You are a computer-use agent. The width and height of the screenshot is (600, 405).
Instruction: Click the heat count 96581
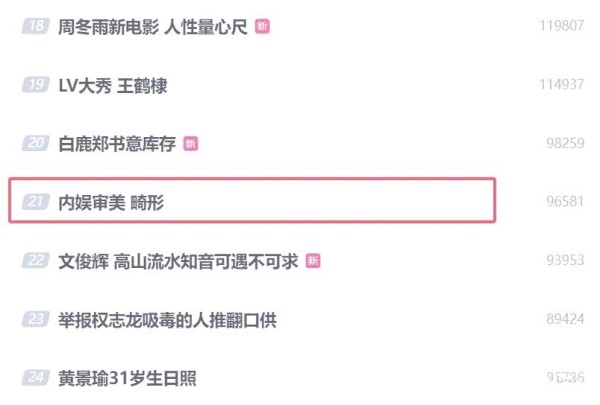pyautogui.click(x=565, y=201)
